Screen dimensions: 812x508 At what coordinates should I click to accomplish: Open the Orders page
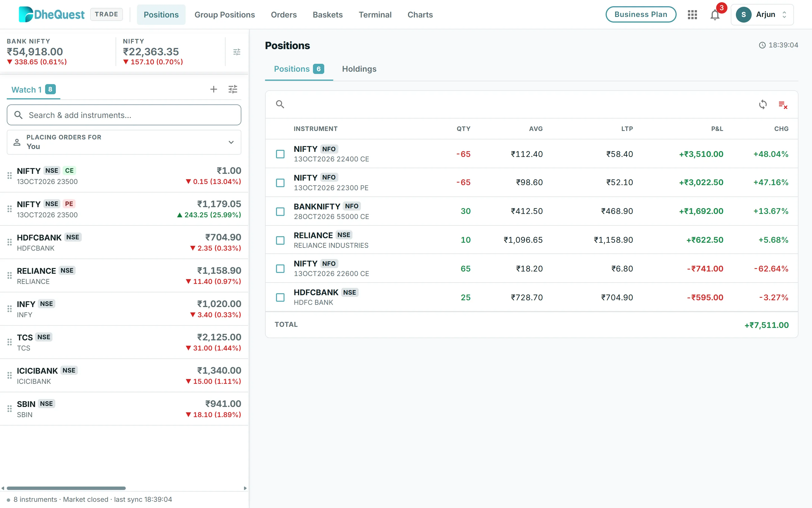(284, 14)
